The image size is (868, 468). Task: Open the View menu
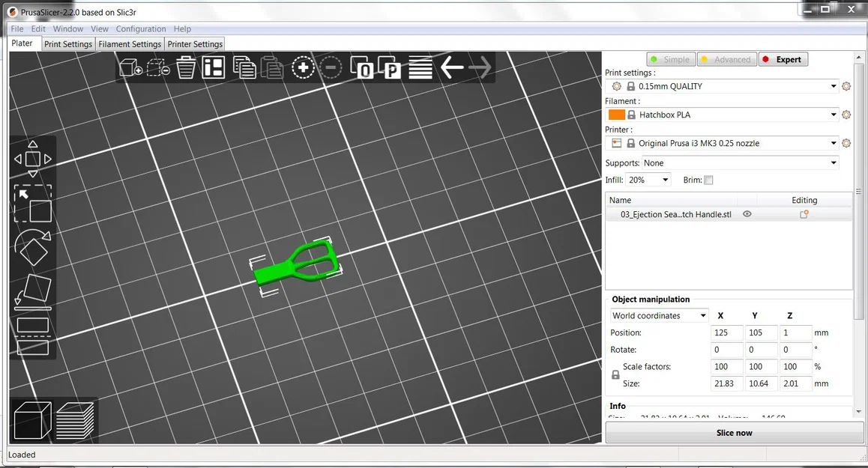[100, 28]
